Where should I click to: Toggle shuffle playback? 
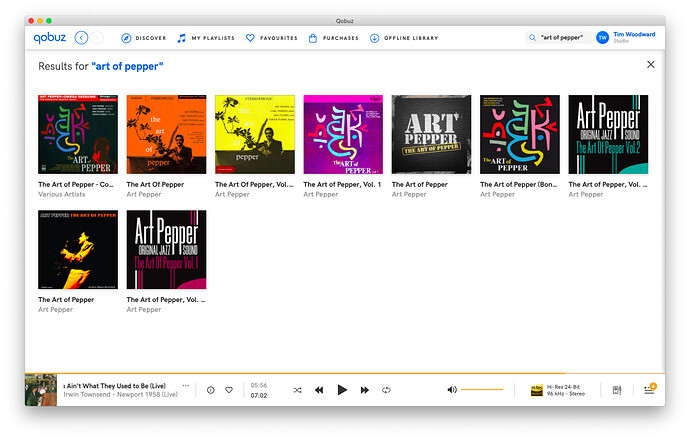(x=297, y=390)
